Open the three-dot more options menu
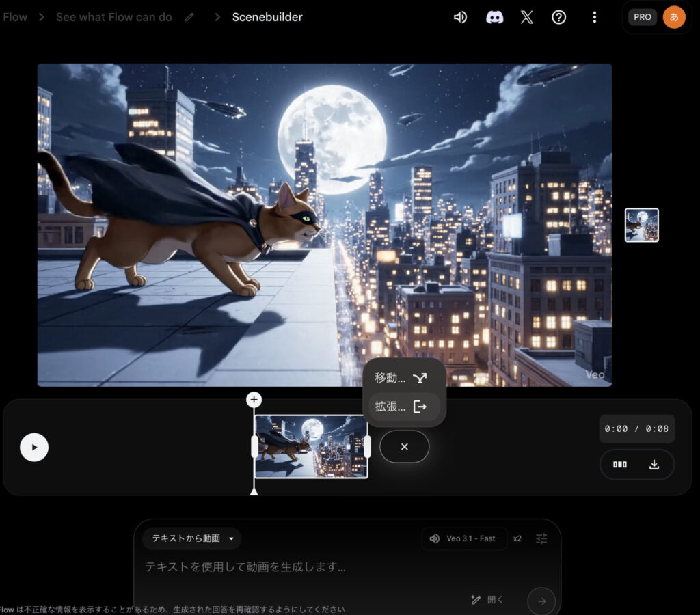This screenshot has height=615, width=700. coord(595,17)
